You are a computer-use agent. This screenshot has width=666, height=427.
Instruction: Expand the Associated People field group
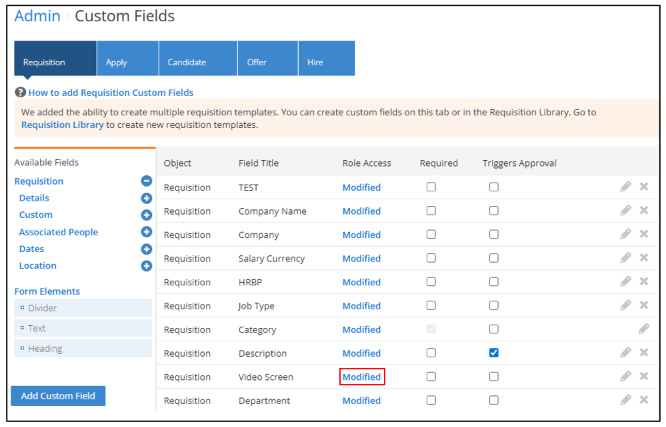point(146,232)
